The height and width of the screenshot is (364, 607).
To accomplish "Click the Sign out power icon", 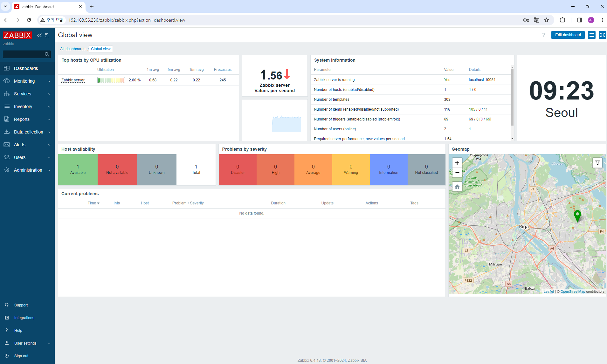I will coord(7,356).
